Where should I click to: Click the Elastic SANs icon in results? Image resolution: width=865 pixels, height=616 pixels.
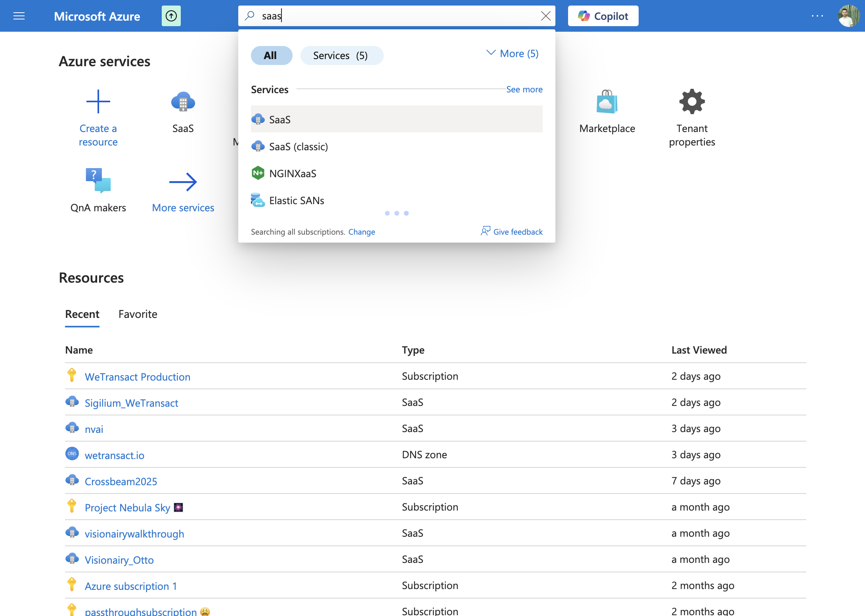tap(258, 200)
